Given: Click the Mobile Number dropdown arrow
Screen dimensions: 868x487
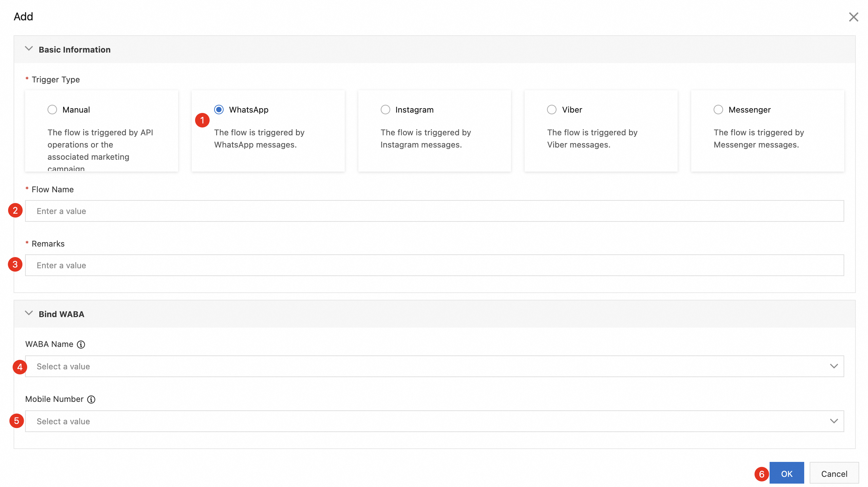Looking at the screenshot, I should pos(834,421).
